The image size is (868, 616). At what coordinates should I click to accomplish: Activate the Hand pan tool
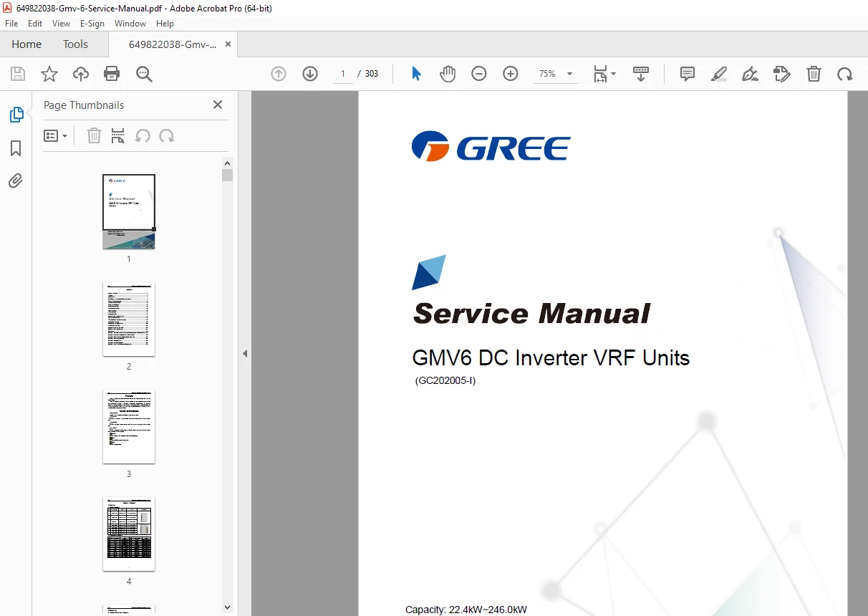(448, 74)
